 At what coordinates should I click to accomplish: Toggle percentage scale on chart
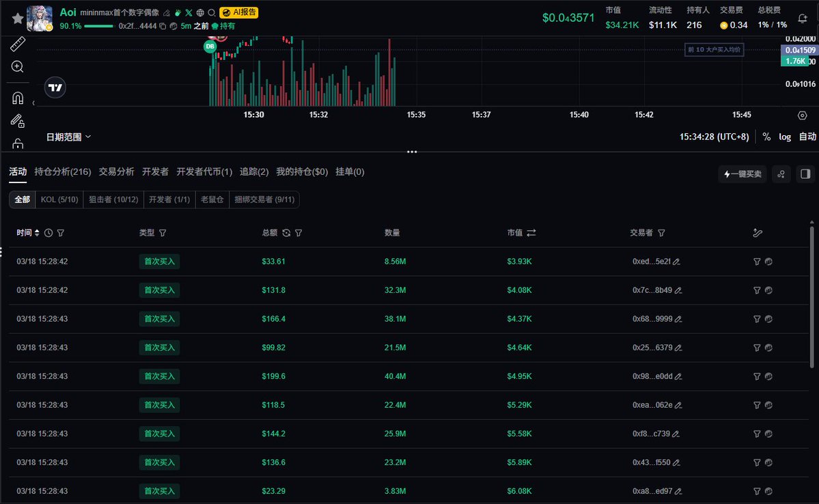click(x=766, y=137)
